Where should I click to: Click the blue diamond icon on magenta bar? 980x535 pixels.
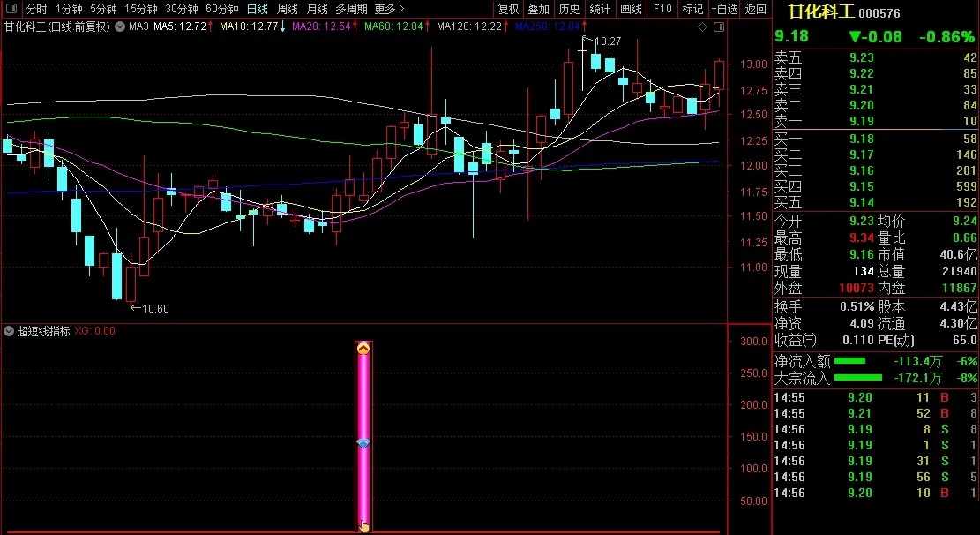(x=363, y=443)
